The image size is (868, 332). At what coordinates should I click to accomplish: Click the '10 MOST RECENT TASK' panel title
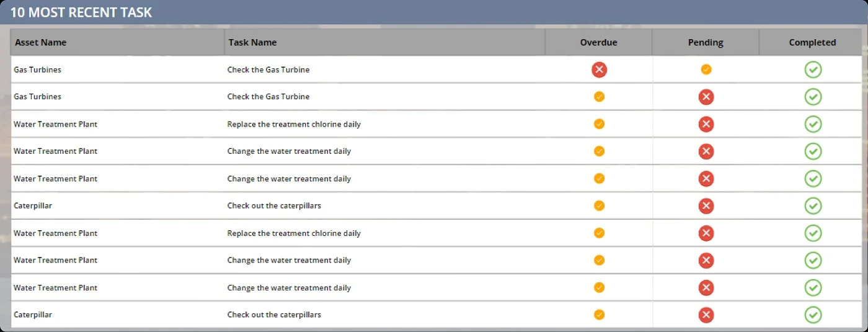(x=81, y=12)
